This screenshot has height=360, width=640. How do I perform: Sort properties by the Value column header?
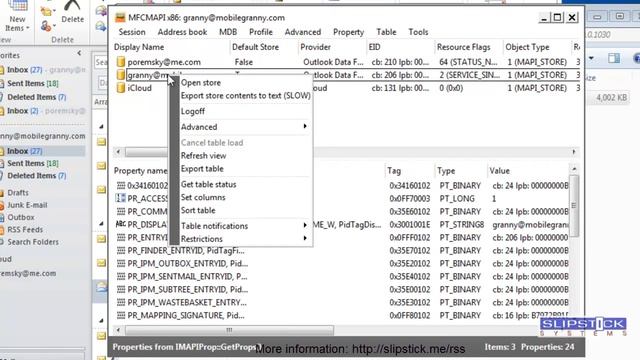pos(528,171)
